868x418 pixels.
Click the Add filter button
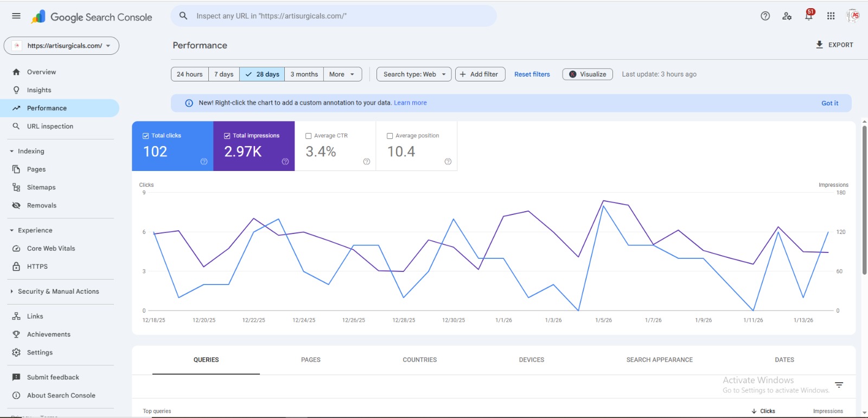coord(480,74)
